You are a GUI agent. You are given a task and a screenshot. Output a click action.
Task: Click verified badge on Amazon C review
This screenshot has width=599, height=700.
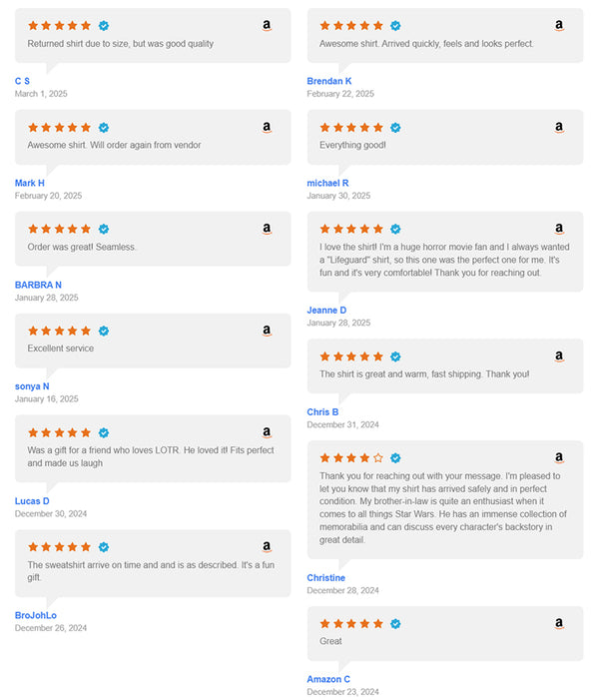point(395,624)
